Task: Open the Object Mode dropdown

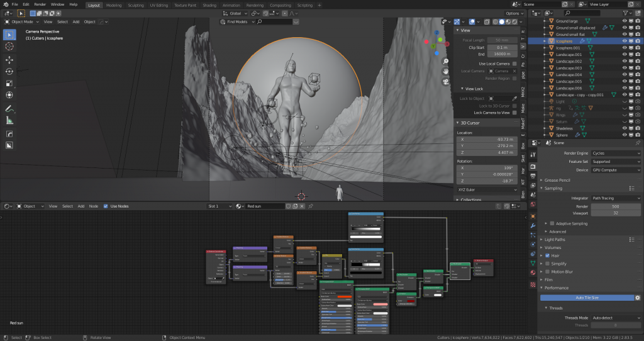Action: [22, 21]
